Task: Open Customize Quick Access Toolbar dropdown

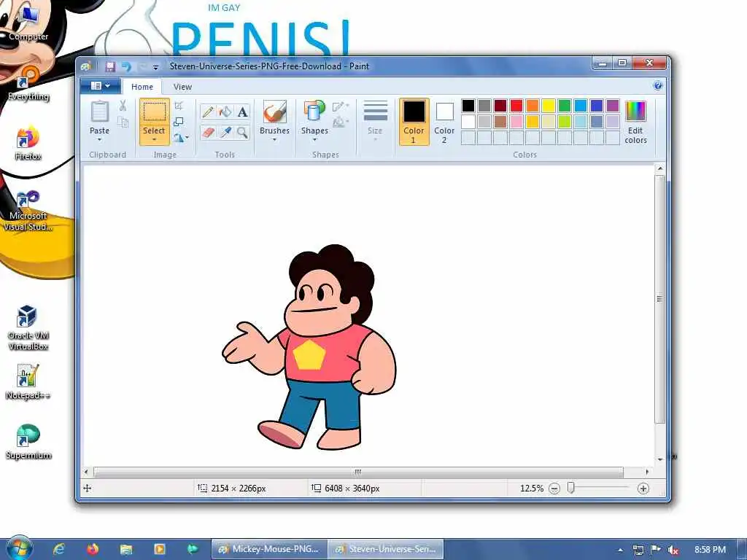Action: (155, 67)
